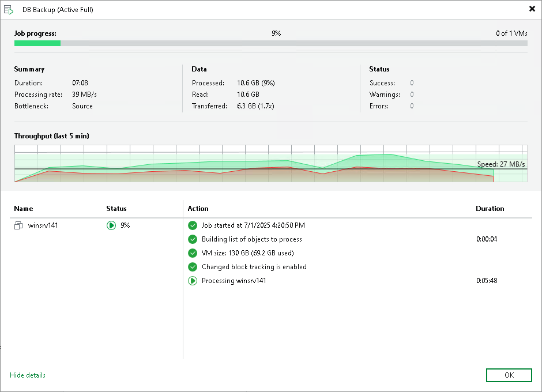The height and width of the screenshot is (392, 542).
Task: Click the throughput graph's Speed label
Action: [x=501, y=164]
